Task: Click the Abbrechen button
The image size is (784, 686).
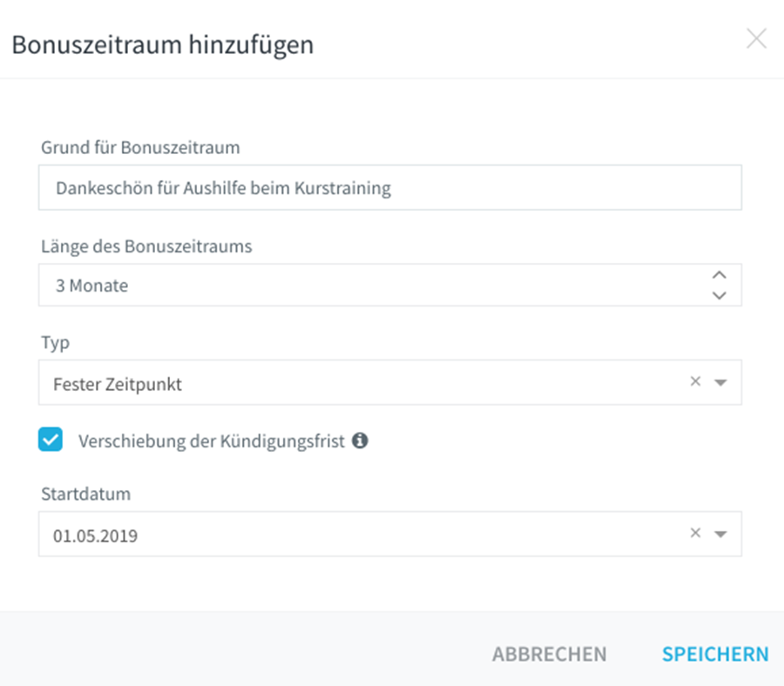Action: [549, 654]
